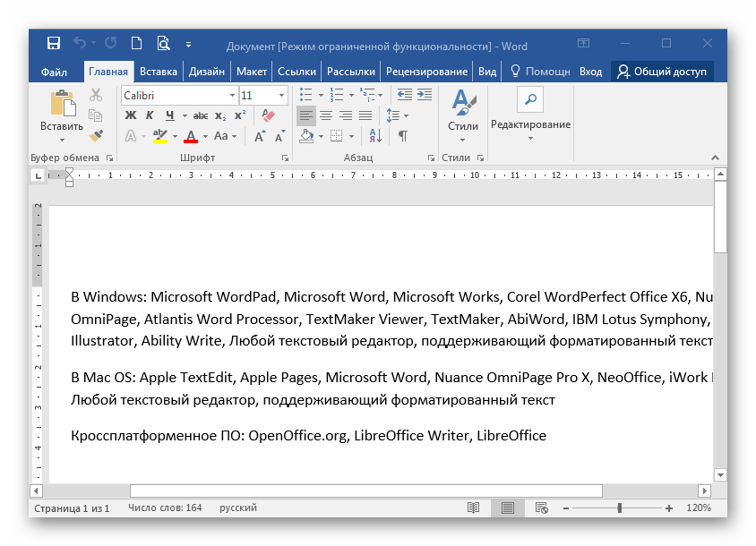The width and height of the screenshot is (756, 546).
Task: Open the Calibri font name dropdown
Action: (231, 95)
